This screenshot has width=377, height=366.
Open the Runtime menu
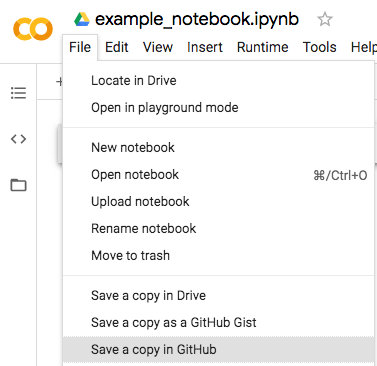pos(262,47)
